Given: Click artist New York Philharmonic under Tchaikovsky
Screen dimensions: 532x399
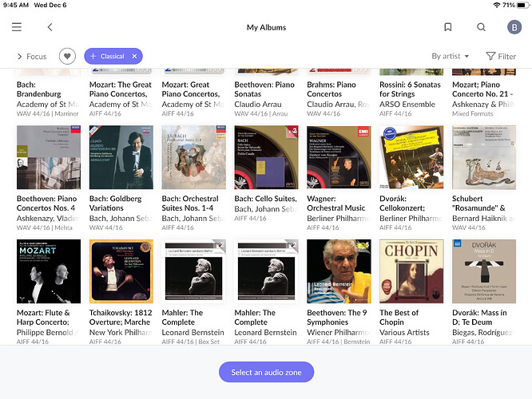Looking at the screenshot, I should tap(121, 333).
